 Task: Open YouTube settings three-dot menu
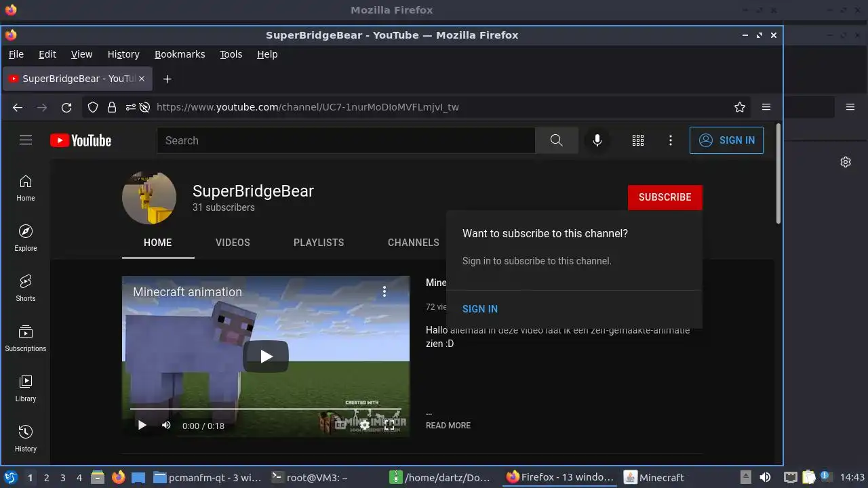click(671, 140)
